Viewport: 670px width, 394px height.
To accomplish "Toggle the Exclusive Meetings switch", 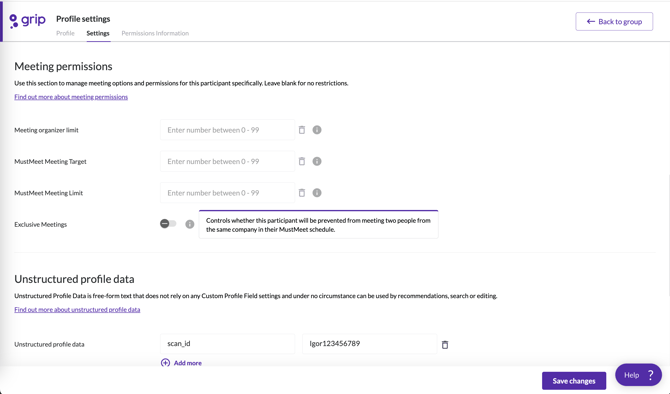I will [x=168, y=223].
